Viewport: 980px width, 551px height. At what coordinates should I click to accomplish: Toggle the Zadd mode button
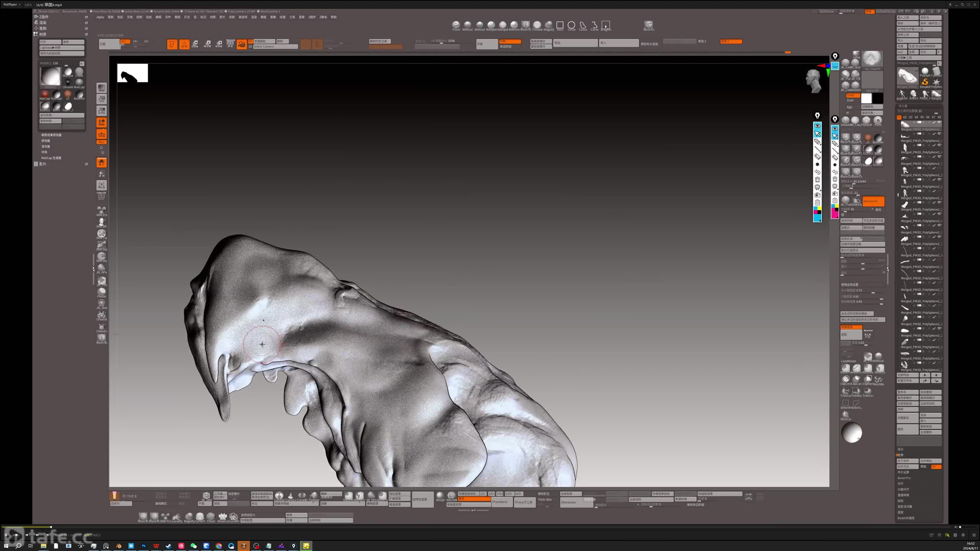tap(853, 95)
